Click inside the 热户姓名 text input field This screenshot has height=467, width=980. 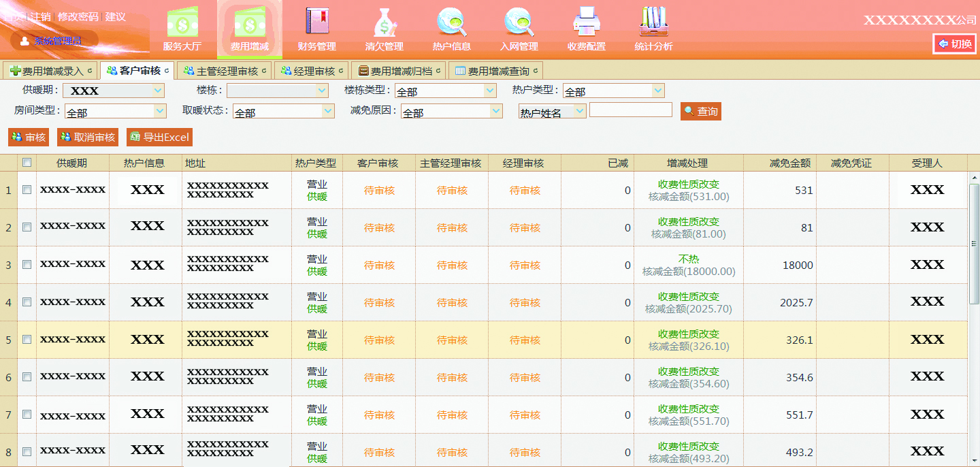coord(630,110)
